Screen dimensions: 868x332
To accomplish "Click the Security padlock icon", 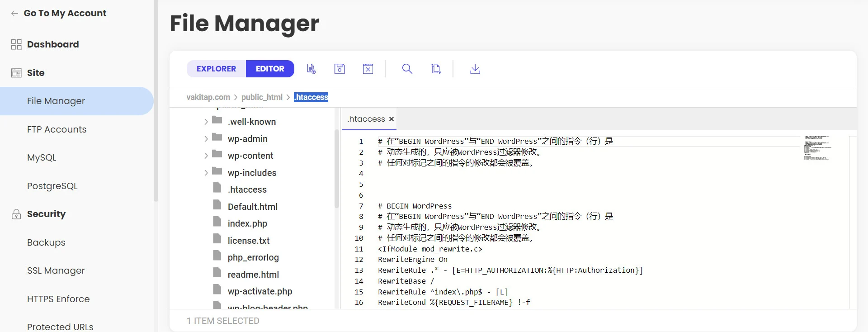I will [x=16, y=214].
